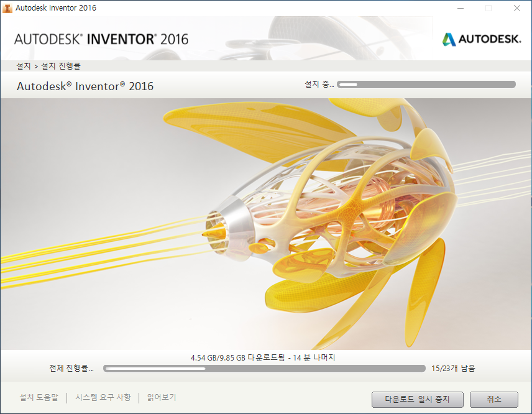
Task: Open the 설치 도움말 link
Action: pyautogui.click(x=39, y=397)
